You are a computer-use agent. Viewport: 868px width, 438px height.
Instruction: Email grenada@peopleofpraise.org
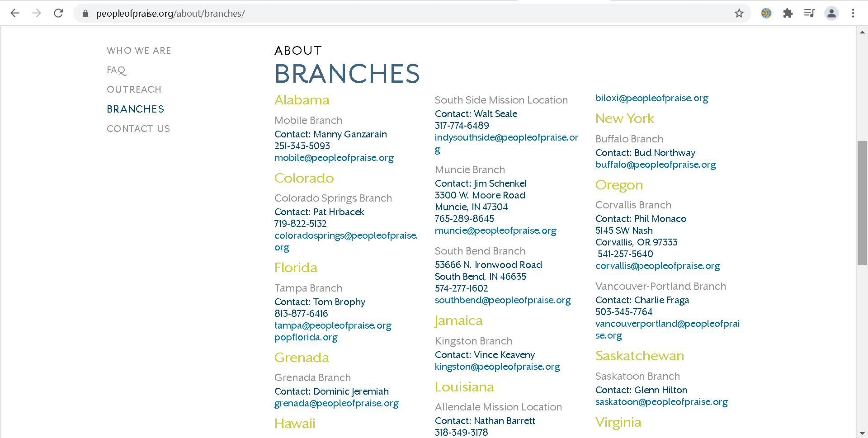point(336,403)
